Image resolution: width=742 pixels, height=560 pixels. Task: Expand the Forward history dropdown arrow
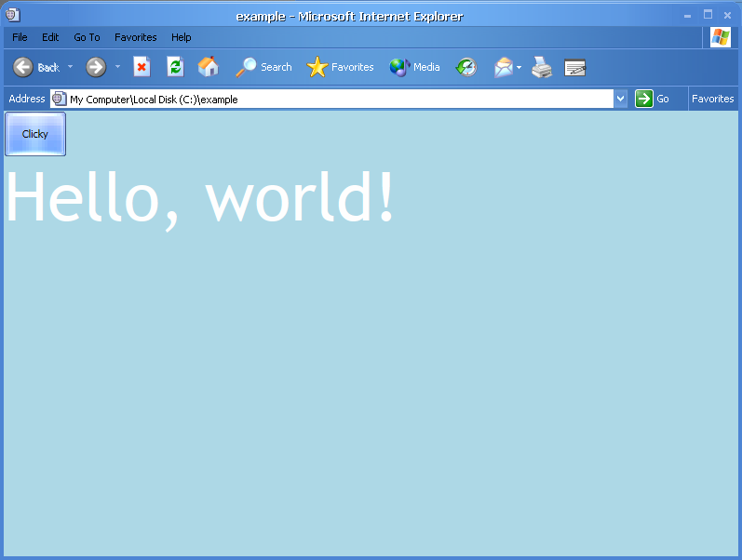click(117, 67)
